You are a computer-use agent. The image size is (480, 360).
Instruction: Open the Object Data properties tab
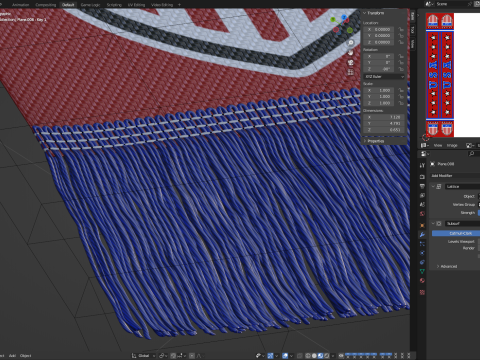[x=422, y=271]
